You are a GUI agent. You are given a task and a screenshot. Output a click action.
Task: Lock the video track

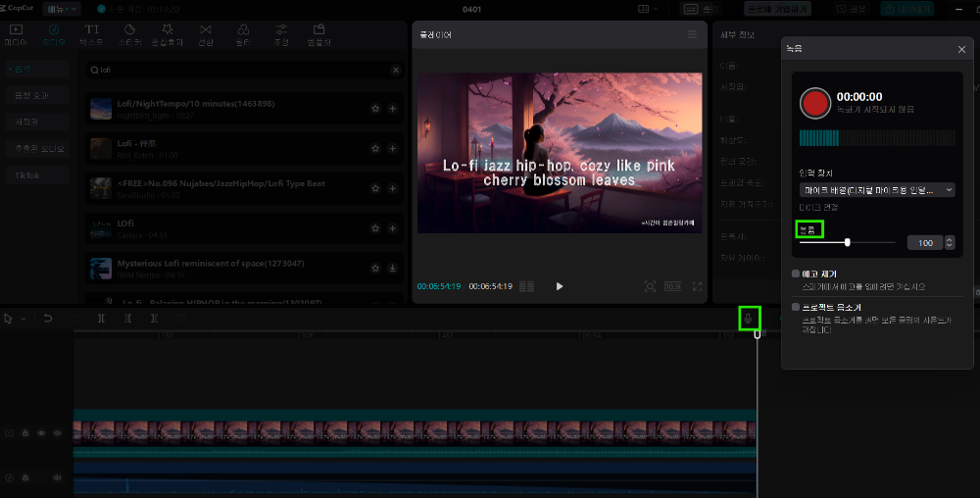(25, 433)
